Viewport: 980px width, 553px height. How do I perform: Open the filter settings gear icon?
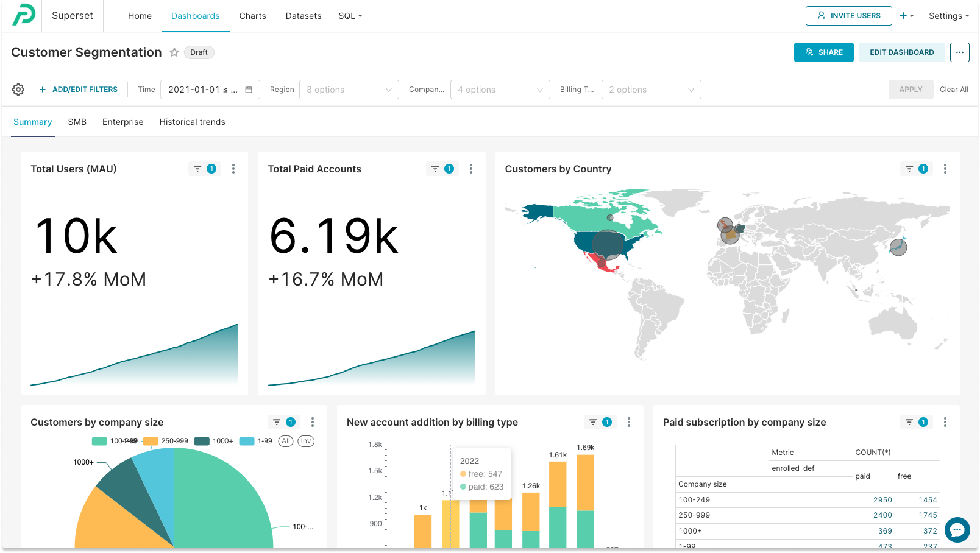point(18,89)
